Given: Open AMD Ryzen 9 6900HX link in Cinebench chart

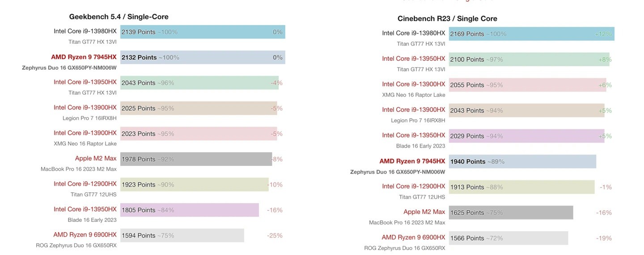Looking at the screenshot, I should [413, 238].
